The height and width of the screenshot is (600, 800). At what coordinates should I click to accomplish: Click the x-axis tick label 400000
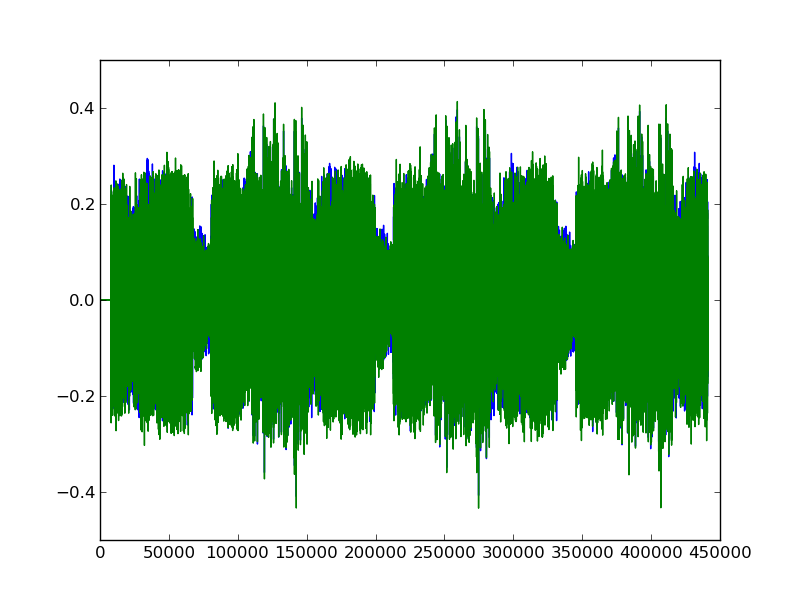tap(651, 553)
